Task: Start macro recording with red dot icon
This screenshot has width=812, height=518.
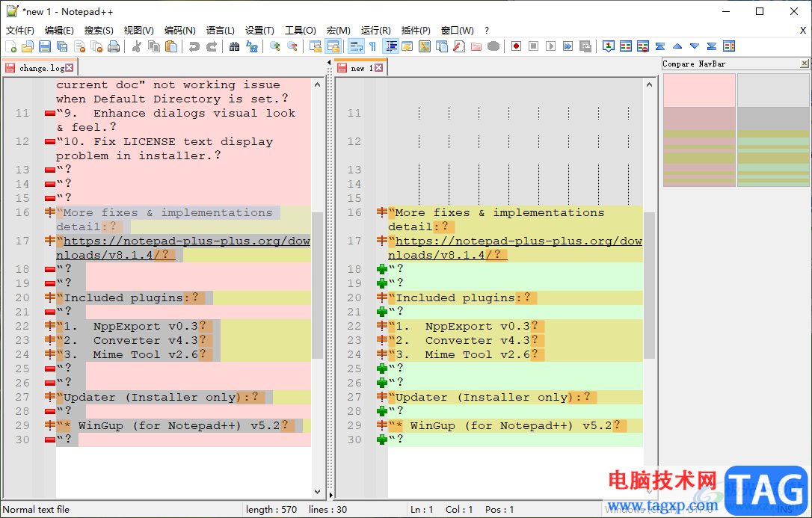Action: pyautogui.click(x=516, y=46)
